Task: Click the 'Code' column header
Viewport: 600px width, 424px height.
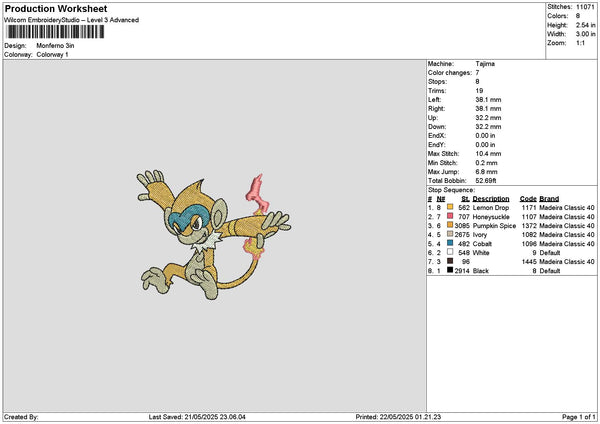Action: pyautogui.click(x=528, y=199)
